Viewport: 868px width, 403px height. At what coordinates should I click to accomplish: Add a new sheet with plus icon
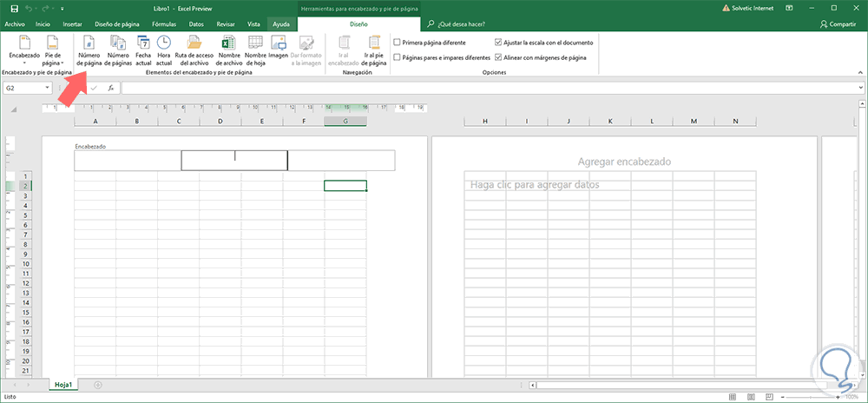(98, 384)
